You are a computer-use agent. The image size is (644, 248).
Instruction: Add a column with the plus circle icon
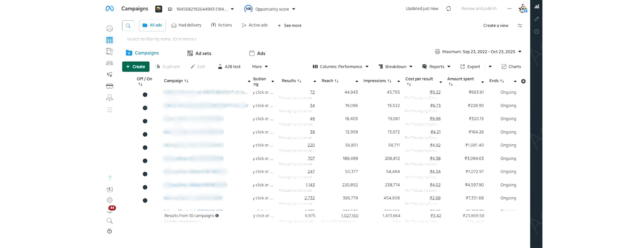pos(523,81)
